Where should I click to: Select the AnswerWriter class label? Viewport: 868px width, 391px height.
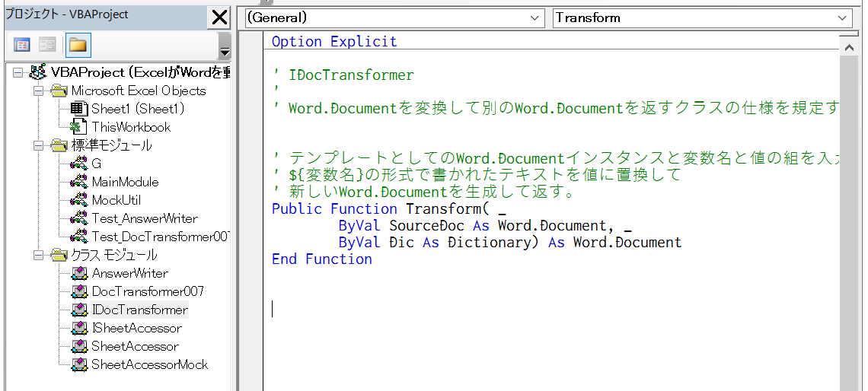130,273
